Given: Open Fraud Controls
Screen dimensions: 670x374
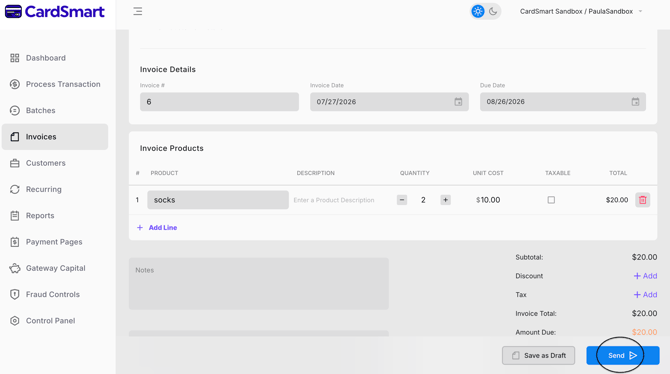Looking at the screenshot, I should tap(53, 294).
